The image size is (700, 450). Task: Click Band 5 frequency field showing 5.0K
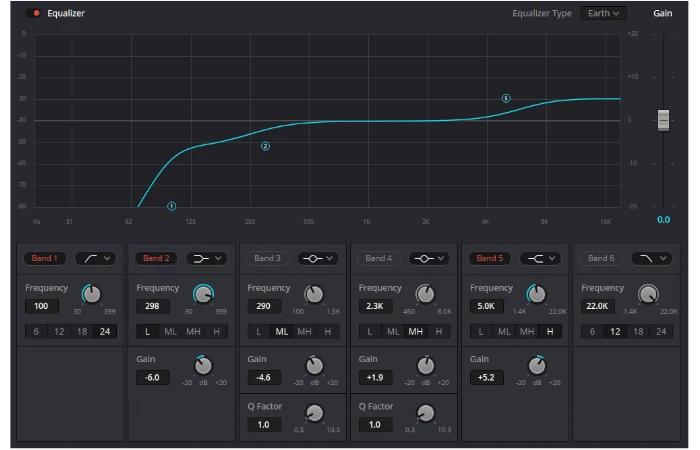pyautogui.click(x=486, y=306)
